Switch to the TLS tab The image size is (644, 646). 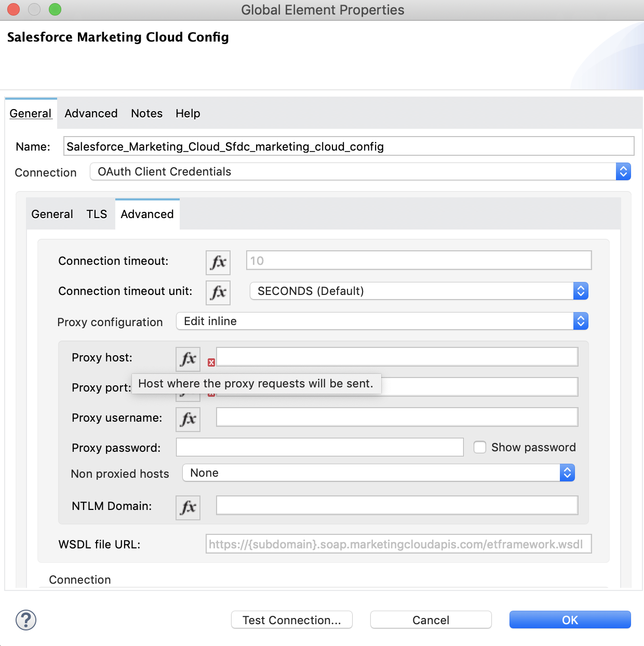pos(97,214)
